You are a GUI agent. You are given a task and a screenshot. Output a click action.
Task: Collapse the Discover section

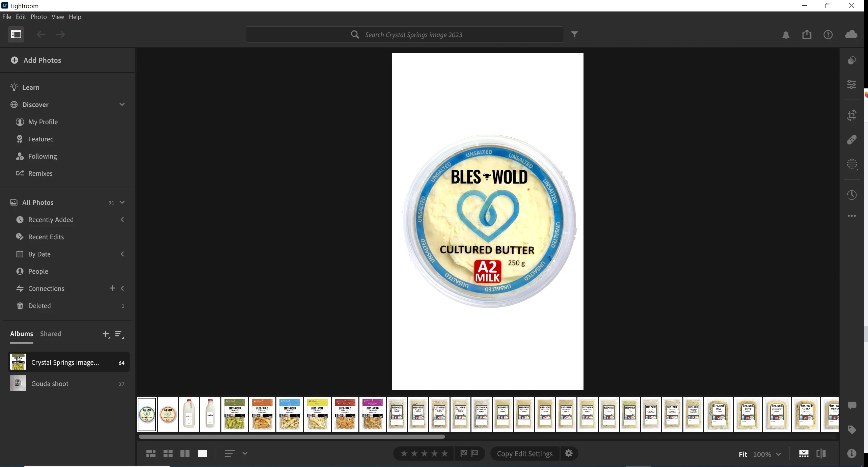122,105
